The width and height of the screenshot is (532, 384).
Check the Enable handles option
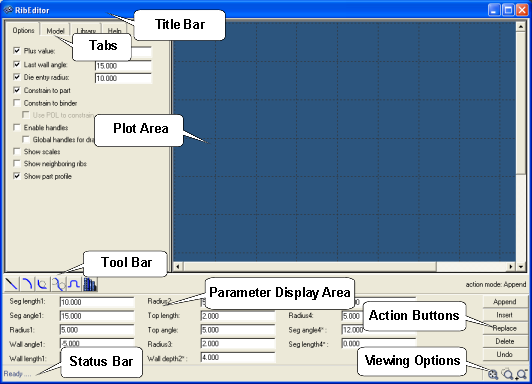coord(17,128)
